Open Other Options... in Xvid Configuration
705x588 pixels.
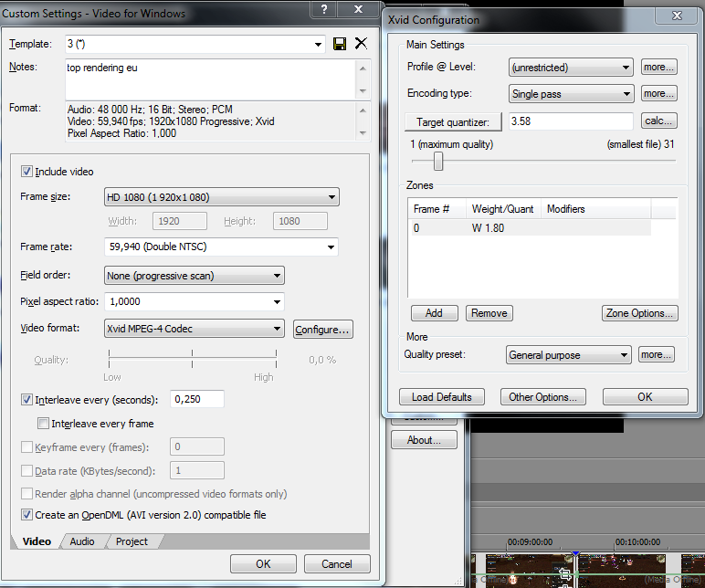pyautogui.click(x=543, y=397)
